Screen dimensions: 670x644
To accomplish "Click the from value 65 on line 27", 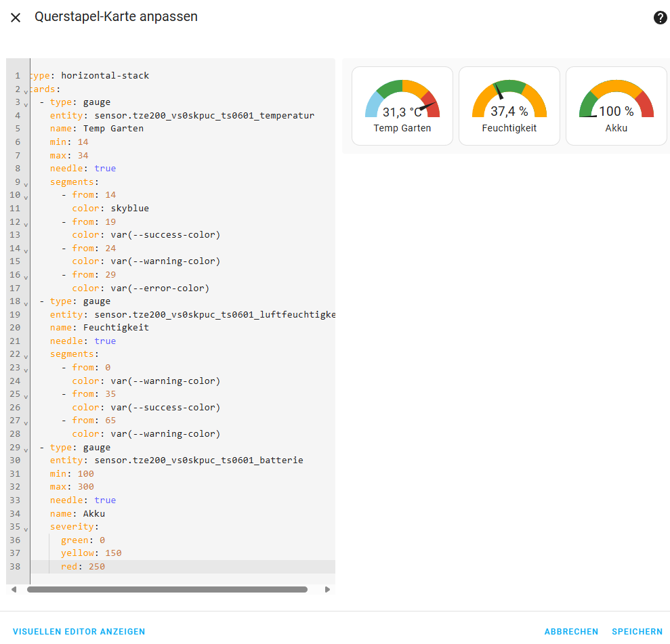I will coord(110,421).
